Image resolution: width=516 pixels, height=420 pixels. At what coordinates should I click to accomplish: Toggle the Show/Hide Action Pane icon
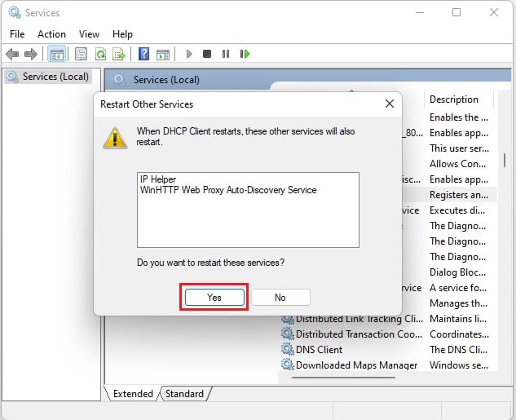[163, 55]
